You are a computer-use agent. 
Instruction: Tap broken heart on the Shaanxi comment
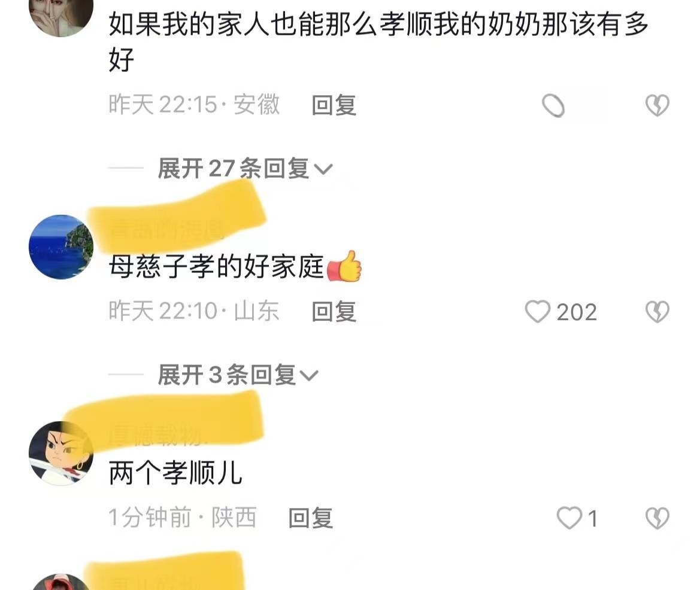click(657, 518)
